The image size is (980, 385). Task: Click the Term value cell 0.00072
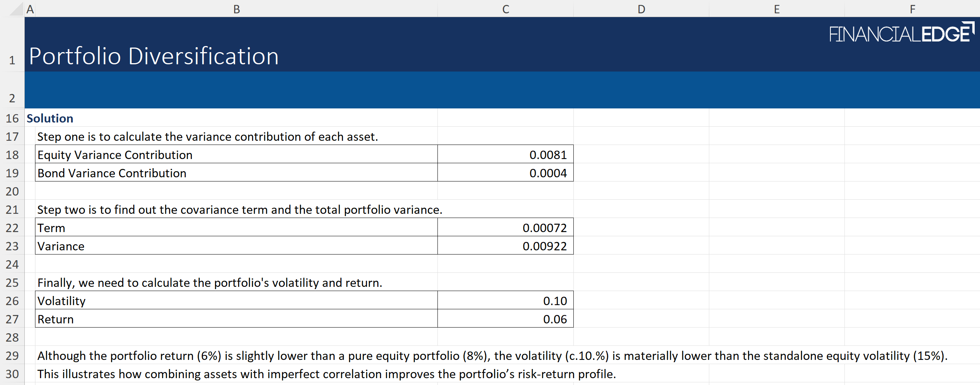click(505, 228)
